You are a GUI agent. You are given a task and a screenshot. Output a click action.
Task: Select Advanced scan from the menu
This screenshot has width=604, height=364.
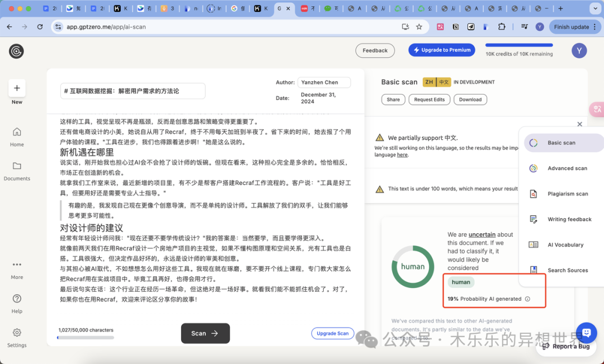(x=567, y=168)
